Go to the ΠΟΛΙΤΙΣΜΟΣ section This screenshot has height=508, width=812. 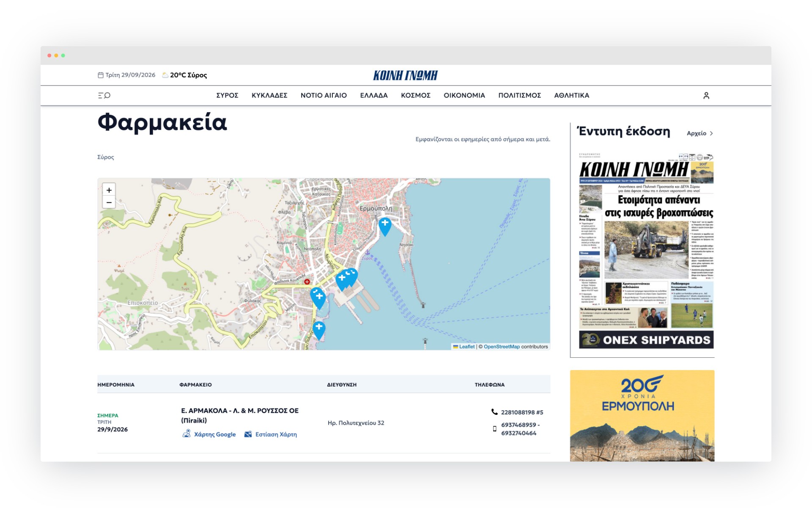(520, 95)
